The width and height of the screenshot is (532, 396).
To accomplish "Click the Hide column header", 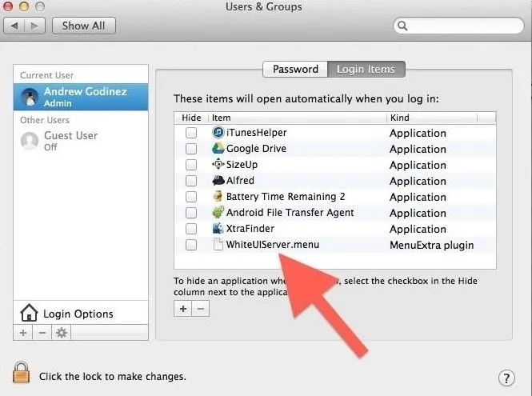I will [x=191, y=118].
